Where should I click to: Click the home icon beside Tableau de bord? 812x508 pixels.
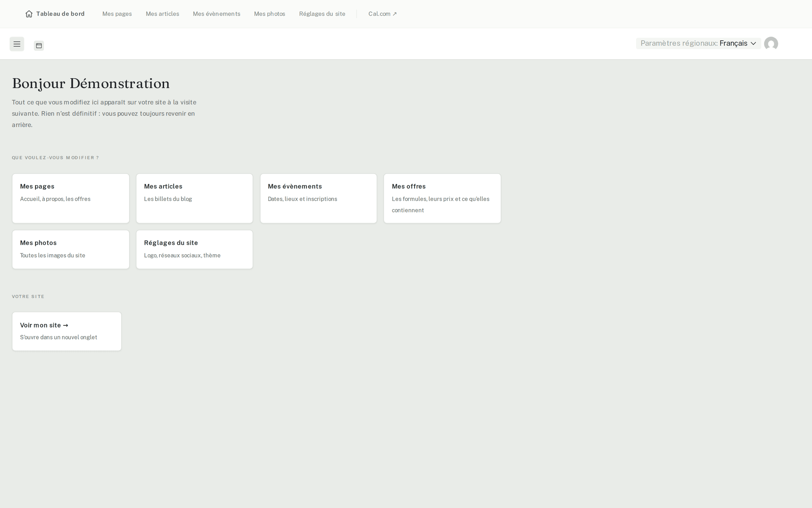click(x=29, y=14)
